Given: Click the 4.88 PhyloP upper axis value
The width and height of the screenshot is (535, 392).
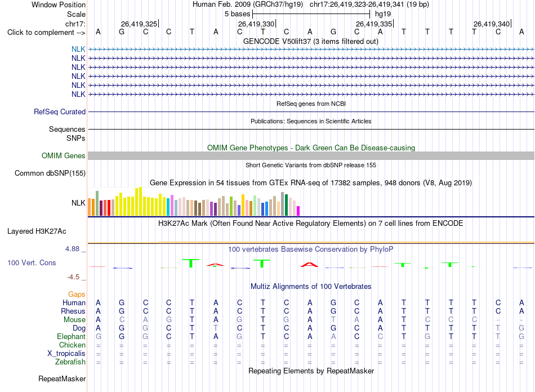Looking at the screenshot, I should [x=72, y=249].
